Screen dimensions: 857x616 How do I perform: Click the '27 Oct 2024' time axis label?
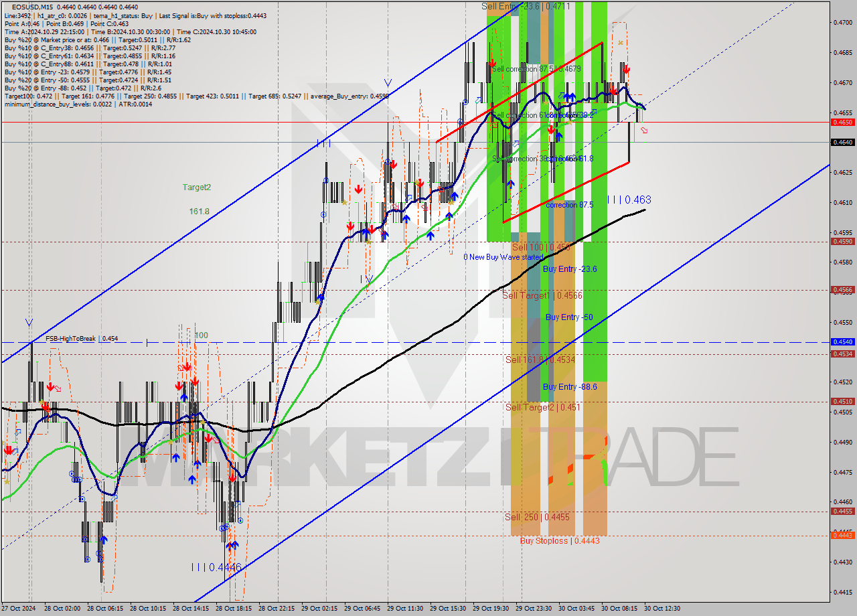pyautogui.click(x=18, y=609)
